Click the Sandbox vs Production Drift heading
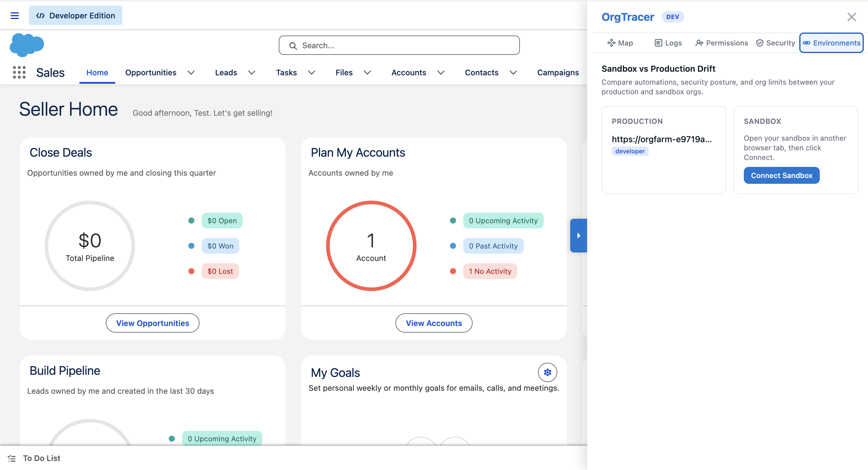Image resolution: width=868 pixels, height=470 pixels. click(658, 69)
